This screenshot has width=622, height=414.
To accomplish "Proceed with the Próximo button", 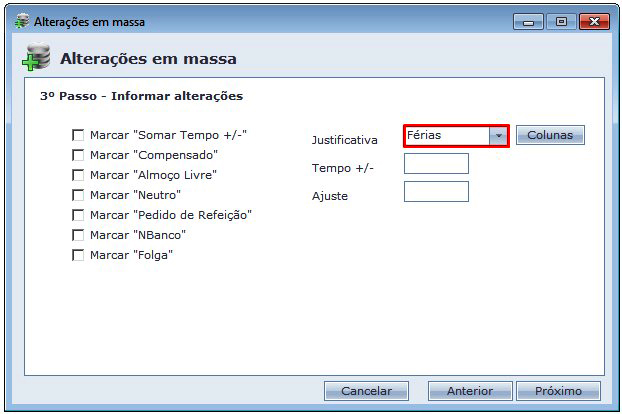I will [558, 391].
